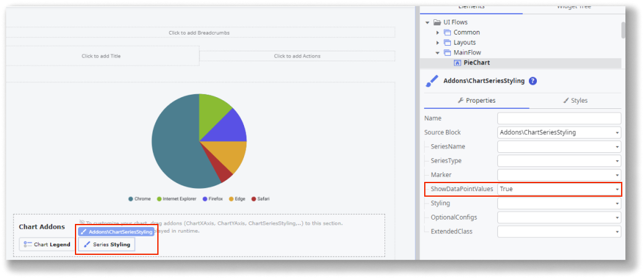Screen dimensions: 644x279
Task: Click the brush icon on Styles tab
Action: point(566,100)
